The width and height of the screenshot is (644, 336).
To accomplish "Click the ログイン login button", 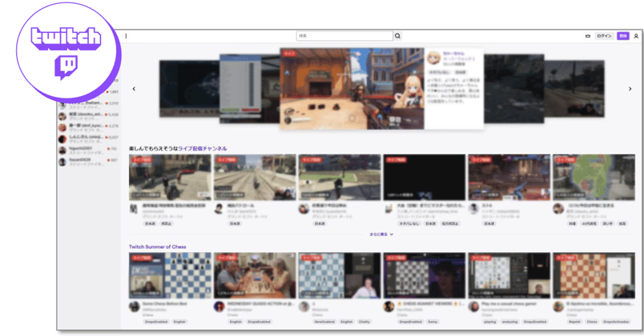I will [604, 36].
